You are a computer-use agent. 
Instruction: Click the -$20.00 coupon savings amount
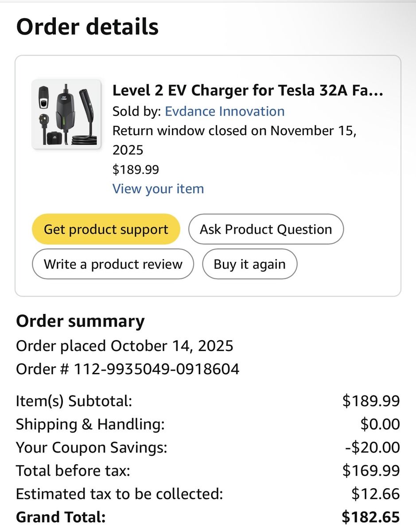pyautogui.click(x=372, y=447)
